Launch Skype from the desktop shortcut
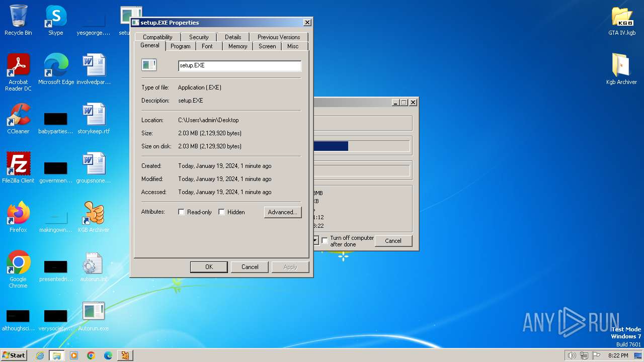 (x=56, y=20)
